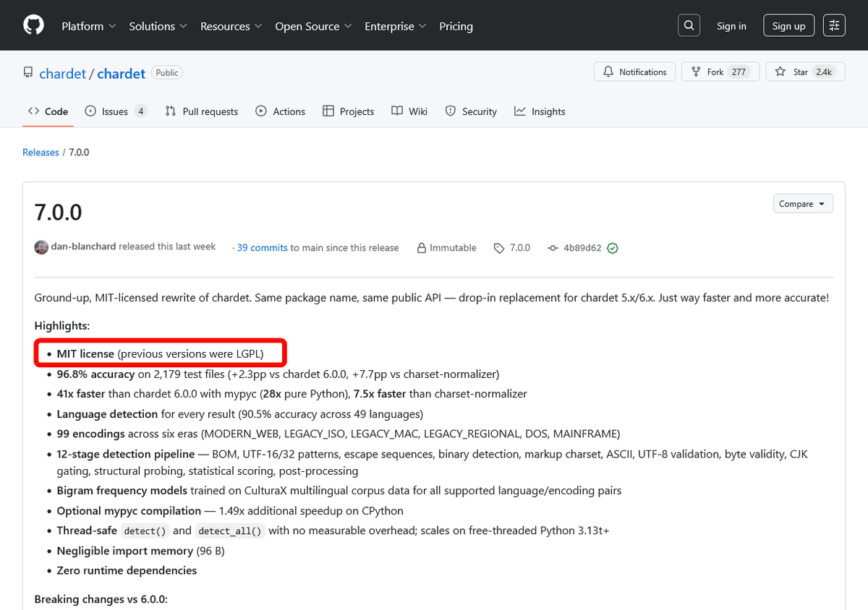Viewport: 868px width, 610px height.
Task: Navigate to Releases breadcrumb link
Action: coord(41,152)
